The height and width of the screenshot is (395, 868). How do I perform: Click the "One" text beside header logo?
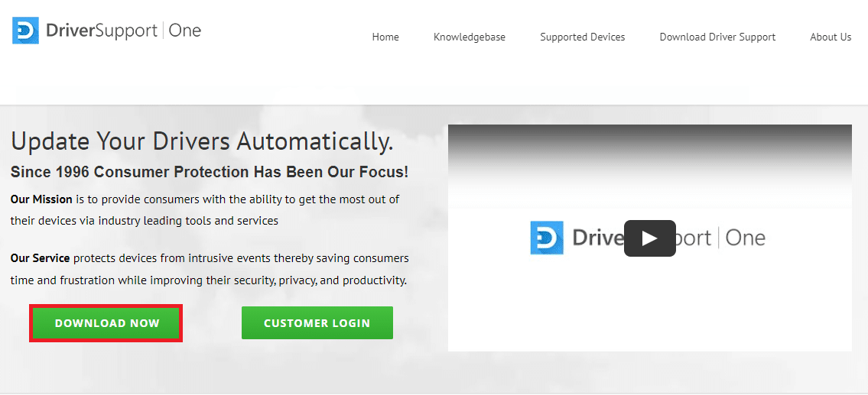click(x=184, y=31)
